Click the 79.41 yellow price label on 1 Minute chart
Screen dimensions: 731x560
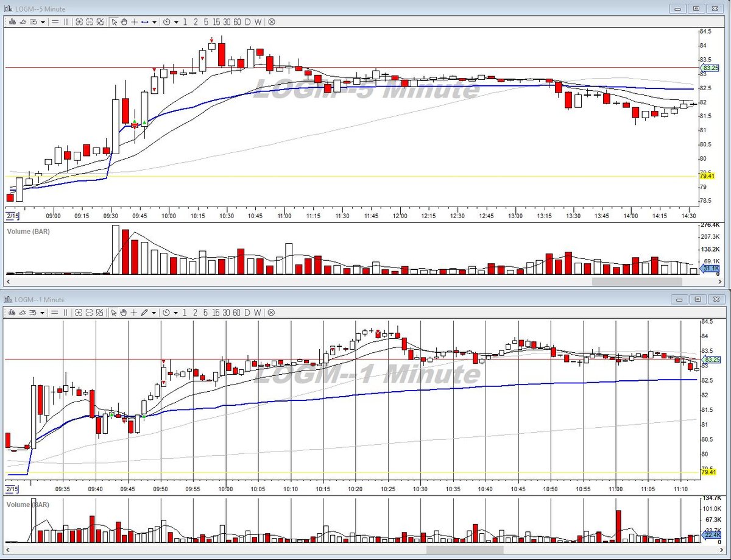[x=708, y=472]
